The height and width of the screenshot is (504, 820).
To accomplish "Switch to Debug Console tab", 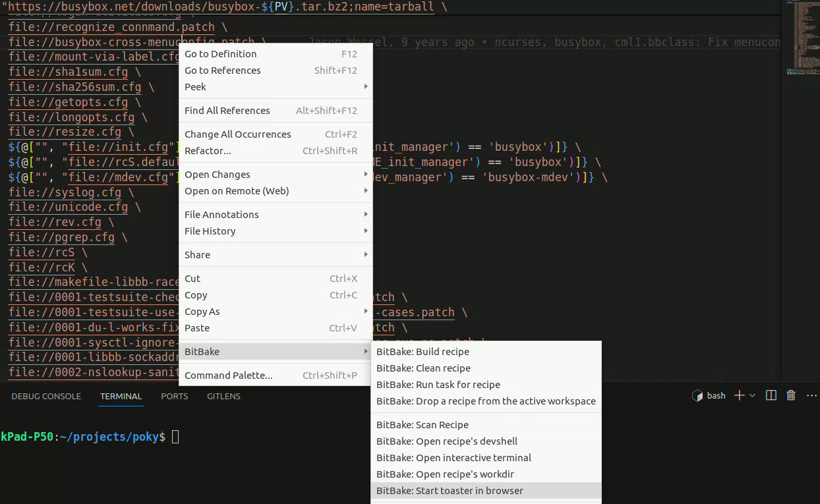I will [46, 397].
